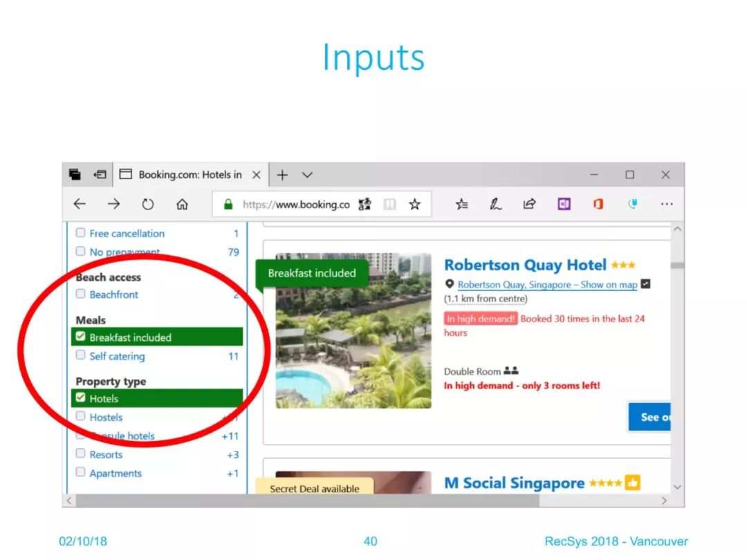
Task: Open the browser Settings and more menu
Action: [667, 204]
